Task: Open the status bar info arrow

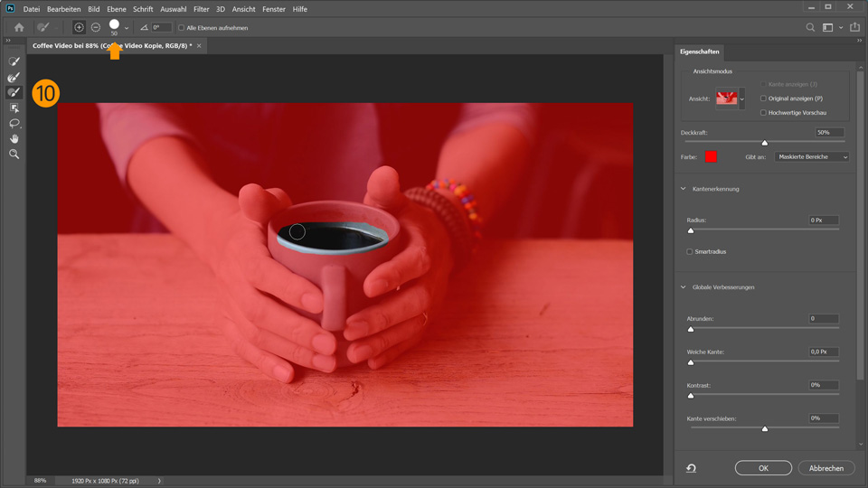Action: click(159, 481)
